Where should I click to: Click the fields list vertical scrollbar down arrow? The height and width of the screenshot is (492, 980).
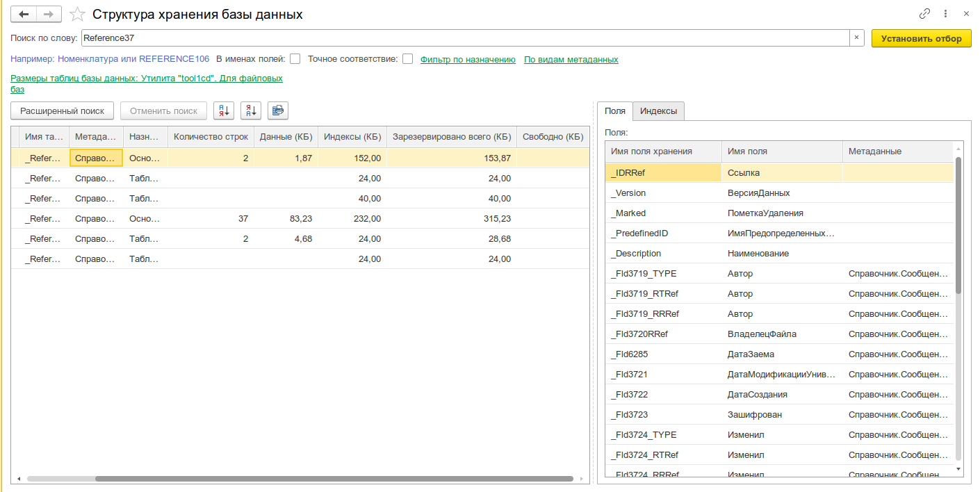[x=959, y=469]
